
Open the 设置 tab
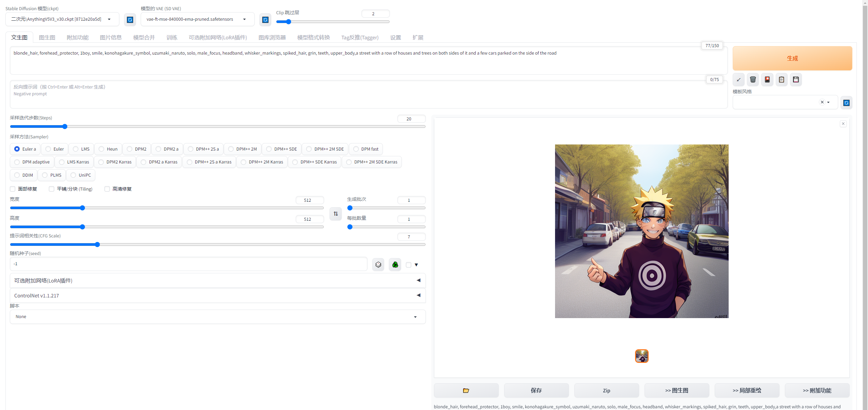tap(396, 37)
